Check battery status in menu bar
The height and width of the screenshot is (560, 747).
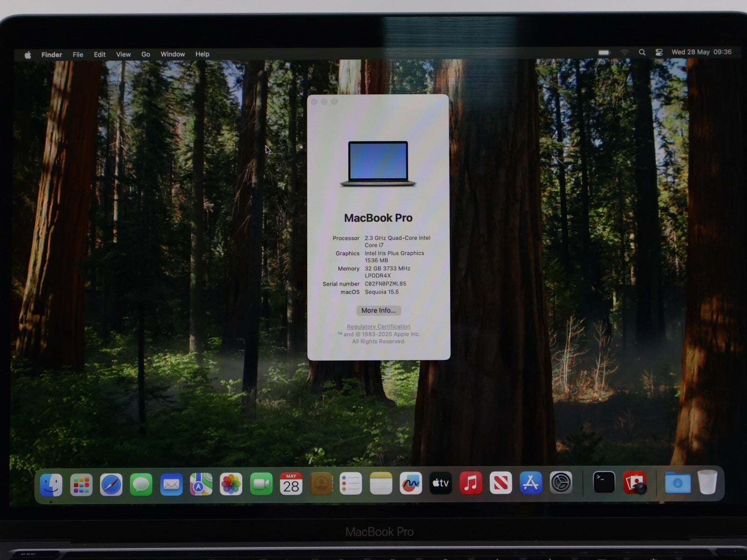(604, 52)
